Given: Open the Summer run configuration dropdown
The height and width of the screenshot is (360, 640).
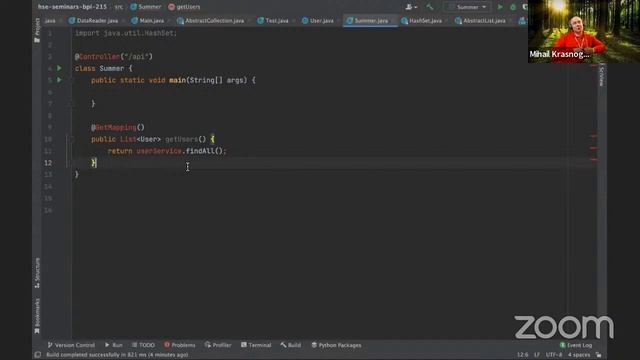Looking at the screenshot, I should tap(467, 7).
